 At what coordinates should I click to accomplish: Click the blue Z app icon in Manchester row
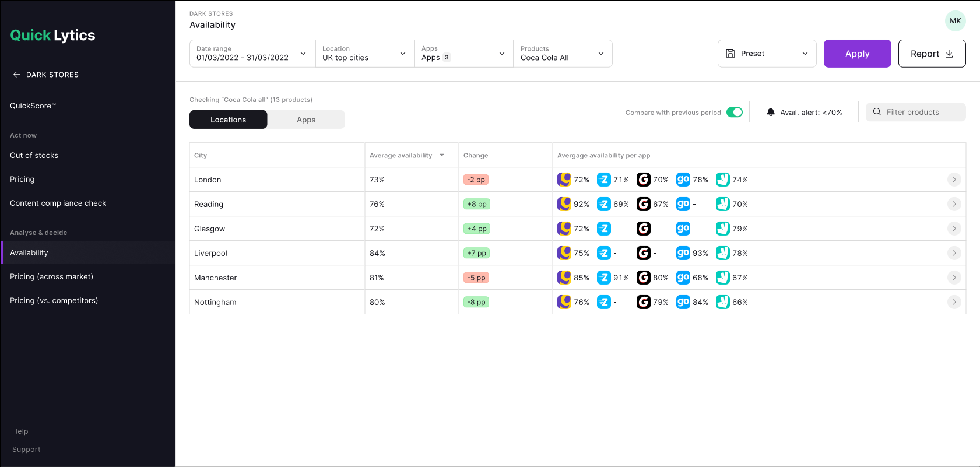point(604,278)
